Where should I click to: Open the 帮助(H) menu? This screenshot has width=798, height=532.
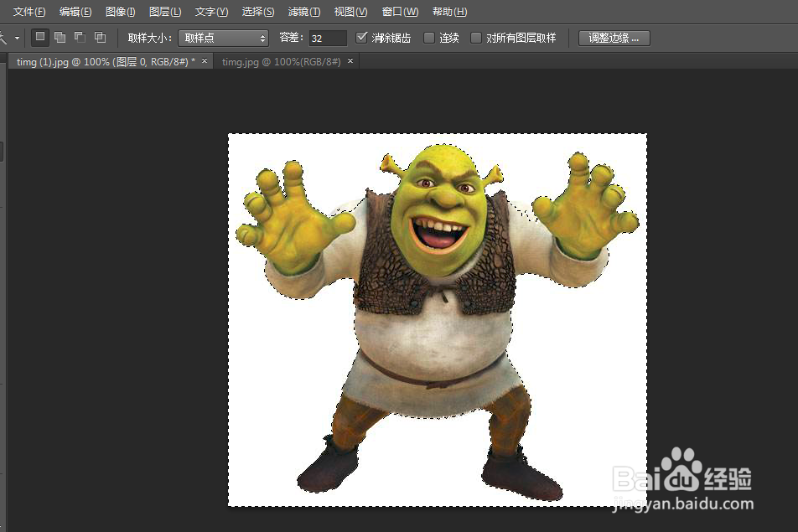pyautogui.click(x=449, y=11)
